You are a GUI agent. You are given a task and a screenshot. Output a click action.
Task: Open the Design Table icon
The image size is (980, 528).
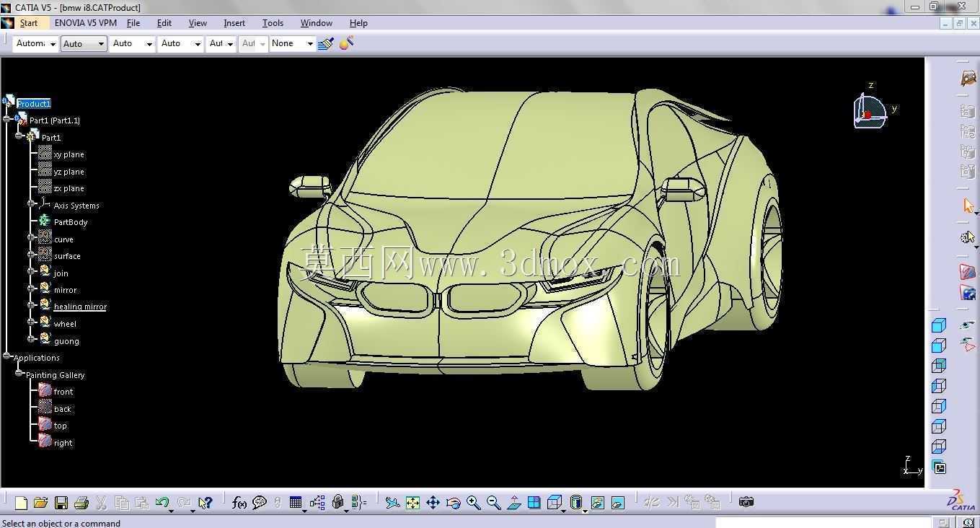click(296, 503)
